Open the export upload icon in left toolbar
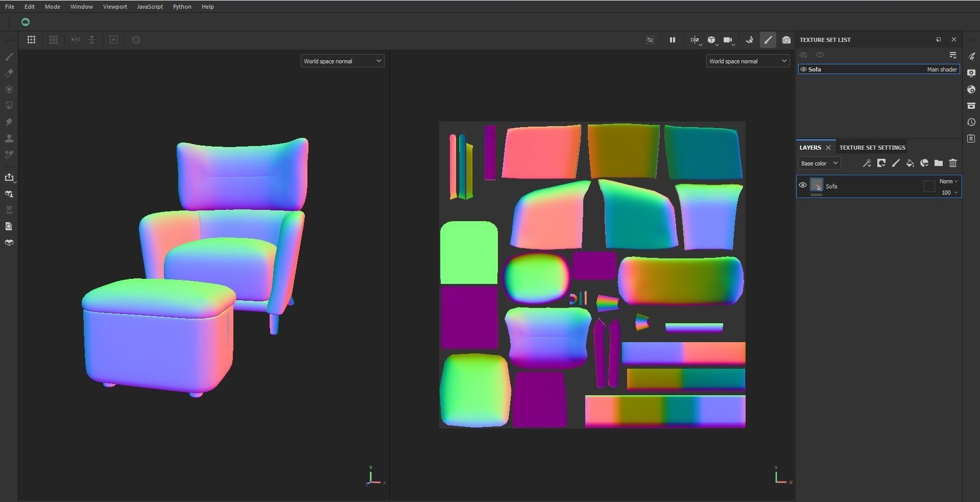This screenshot has width=980, height=502. coord(9,177)
